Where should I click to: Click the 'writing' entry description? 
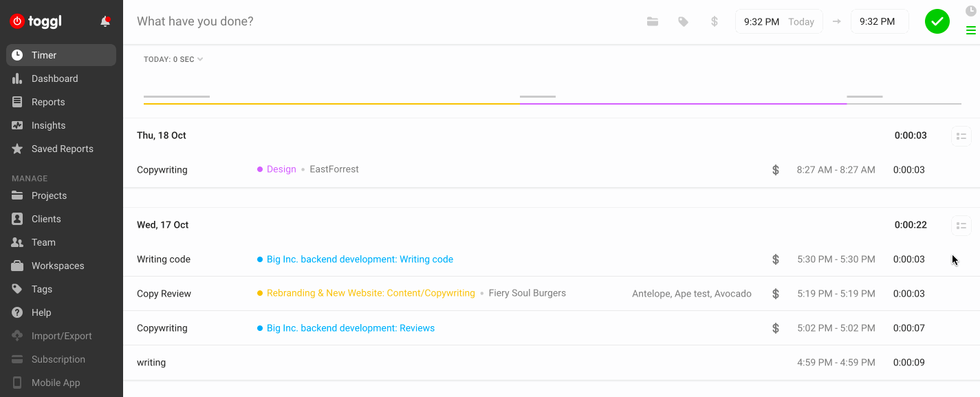pyautogui.click(x=151, y=363)
